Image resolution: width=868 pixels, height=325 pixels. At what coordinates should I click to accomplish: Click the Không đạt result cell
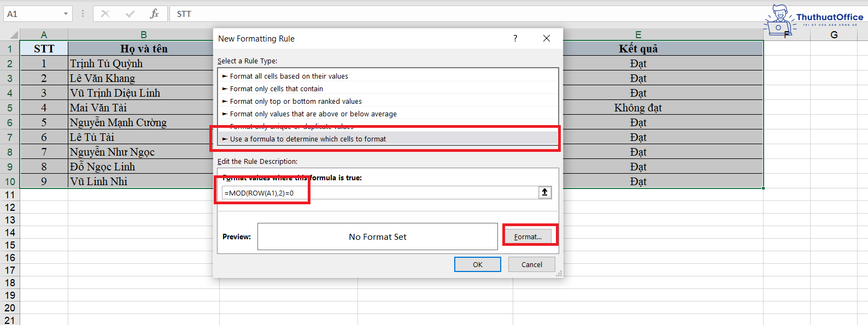(663, 108)
